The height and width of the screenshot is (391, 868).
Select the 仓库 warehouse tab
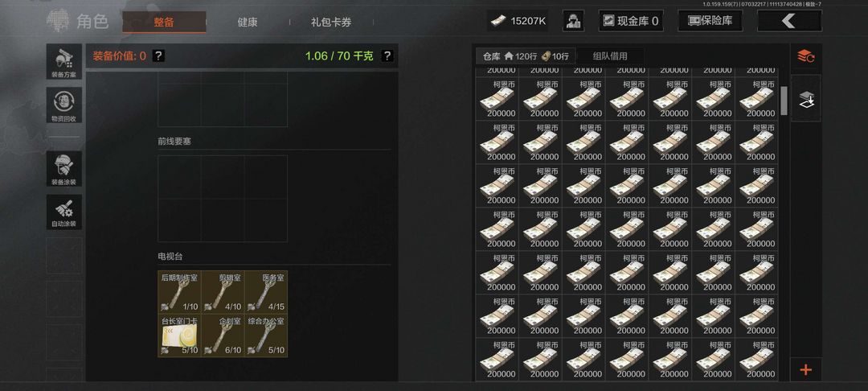pyautogui.click(x=526, y=56)
